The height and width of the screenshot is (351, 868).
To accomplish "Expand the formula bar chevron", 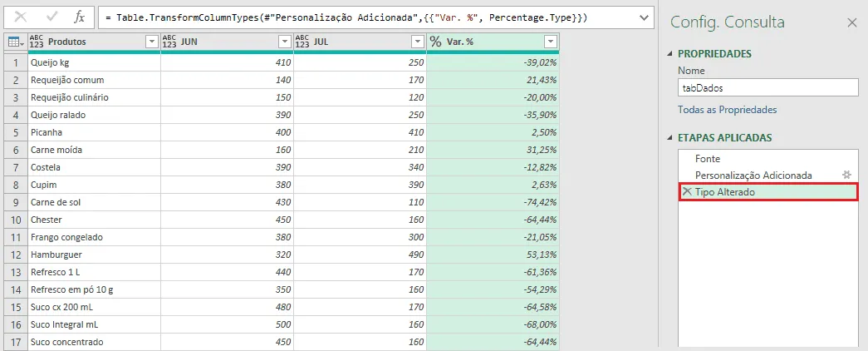I will 644,17.
